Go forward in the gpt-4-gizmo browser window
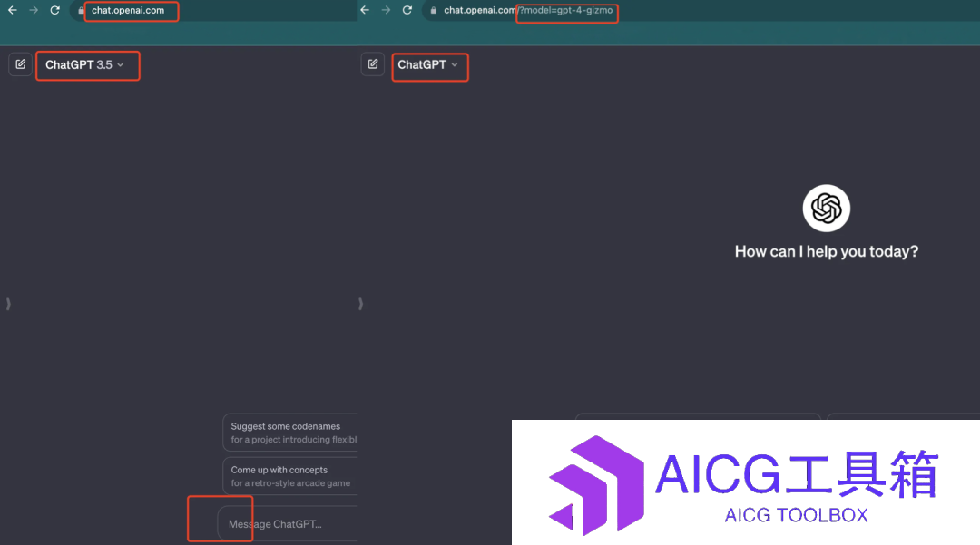Image resolution: width=980 pixels, height=545 pixels. (387, 11)
